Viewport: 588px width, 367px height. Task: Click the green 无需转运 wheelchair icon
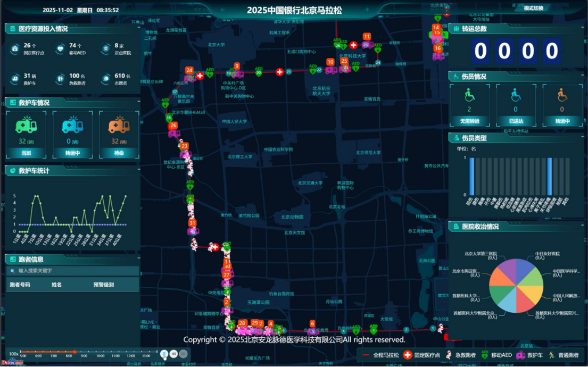[469, 96]
